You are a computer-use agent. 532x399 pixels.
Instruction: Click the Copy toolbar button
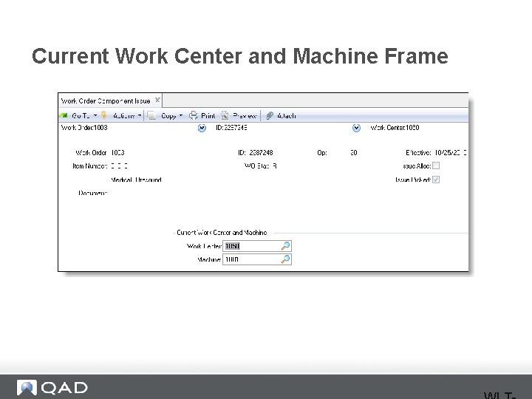(x=168, y=116)
